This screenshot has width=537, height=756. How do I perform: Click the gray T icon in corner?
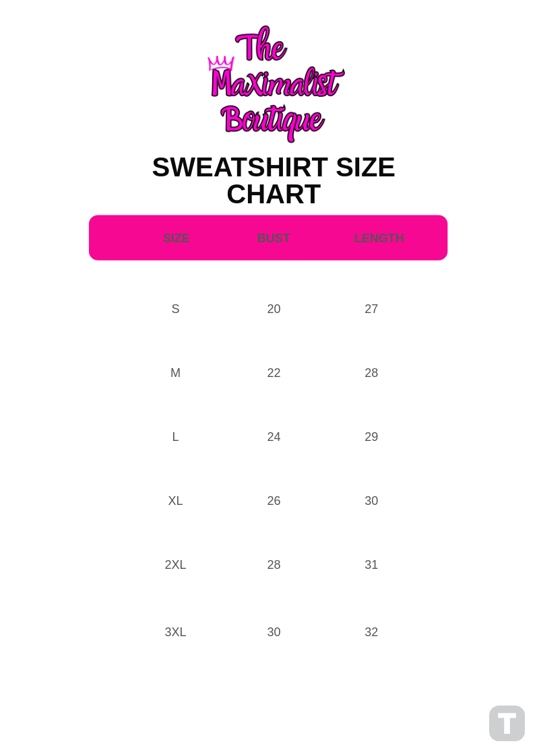(507, 723)
